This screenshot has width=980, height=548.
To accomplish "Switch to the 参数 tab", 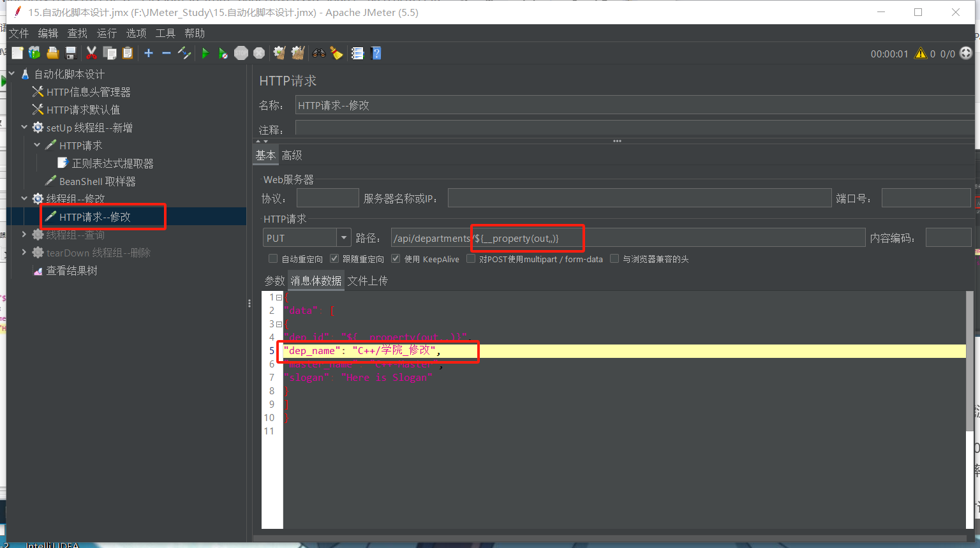I will [274, 281].
